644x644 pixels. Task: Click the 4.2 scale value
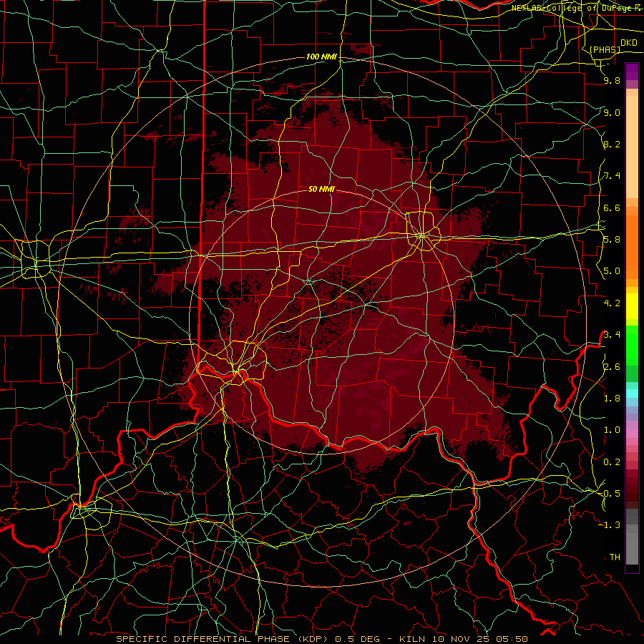tap(612, 303)
